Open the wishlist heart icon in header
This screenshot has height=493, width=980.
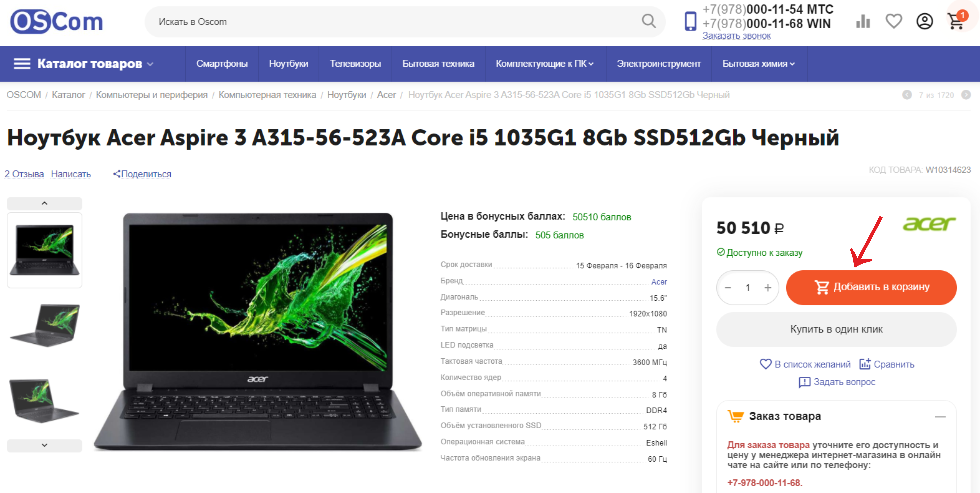click(894, 21)
